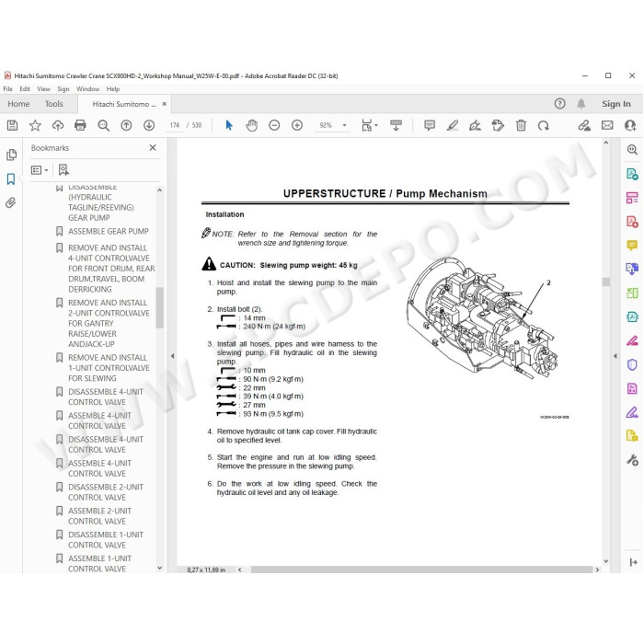Screen dimensions: 644x644
Task: Click the bookmarks list vertical scrollbar thumb
Action: click(x=160, y=307)
